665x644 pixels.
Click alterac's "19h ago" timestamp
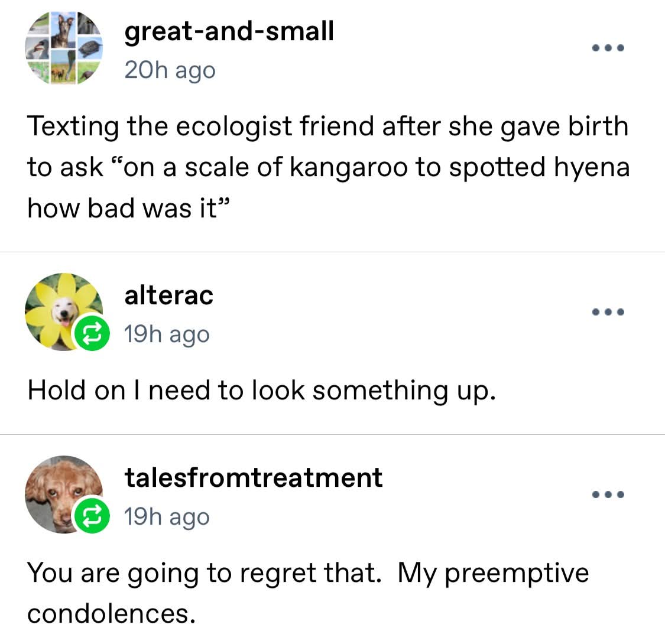coord(167,334)
